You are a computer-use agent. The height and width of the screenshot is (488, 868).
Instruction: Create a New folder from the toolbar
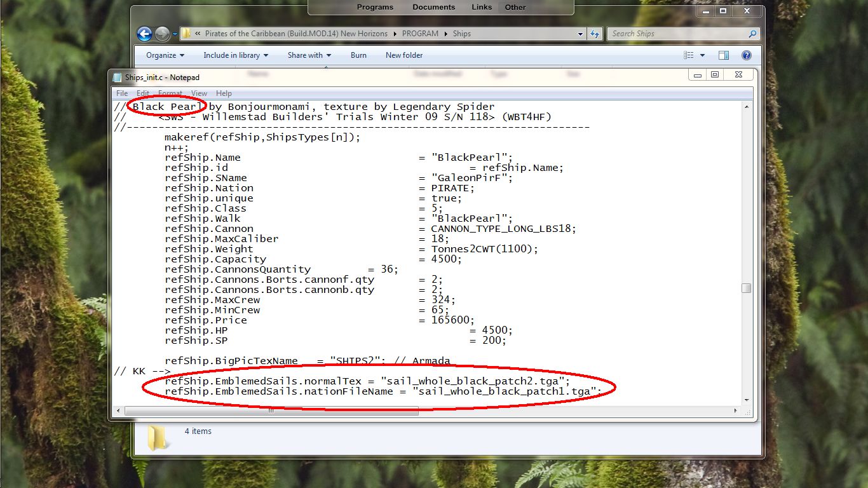404,55
